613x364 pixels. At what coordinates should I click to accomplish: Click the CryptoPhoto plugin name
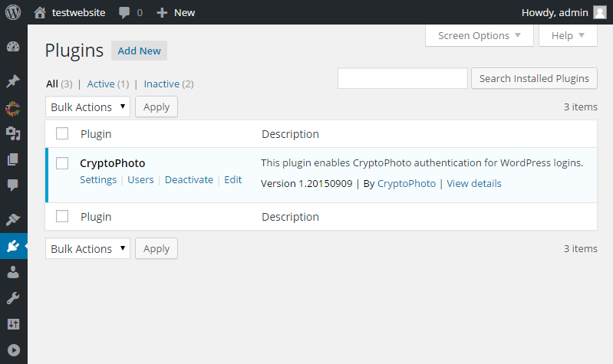pos(113,163)
